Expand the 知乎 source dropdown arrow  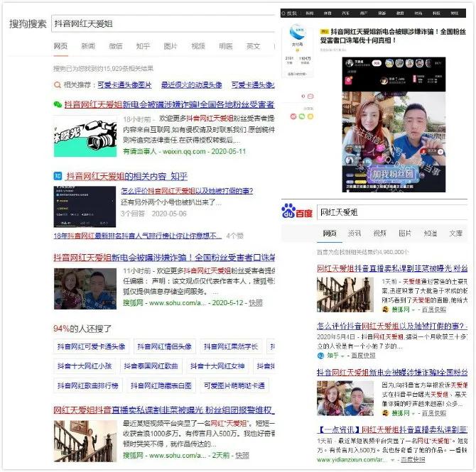tap(342, 356)
